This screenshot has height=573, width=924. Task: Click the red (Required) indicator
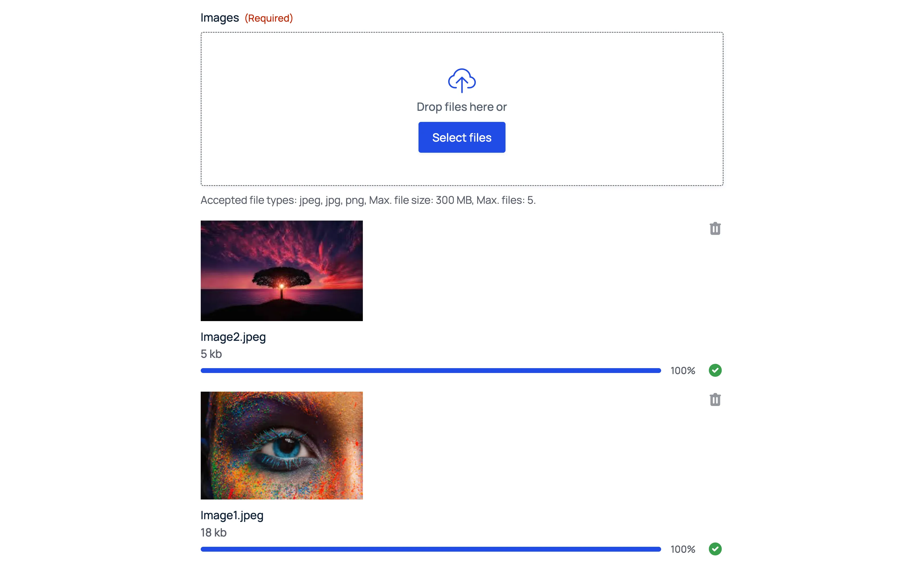point(269,18)
